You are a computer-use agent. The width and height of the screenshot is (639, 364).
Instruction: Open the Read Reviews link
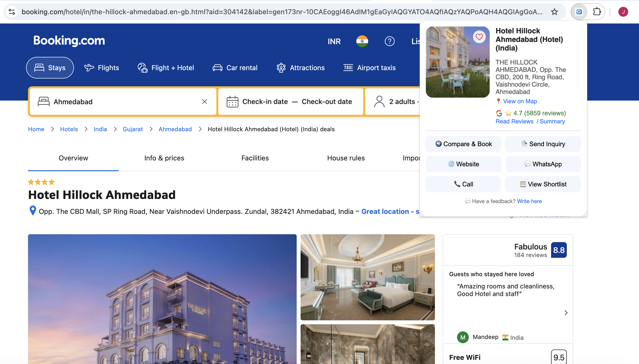[514, 121]
